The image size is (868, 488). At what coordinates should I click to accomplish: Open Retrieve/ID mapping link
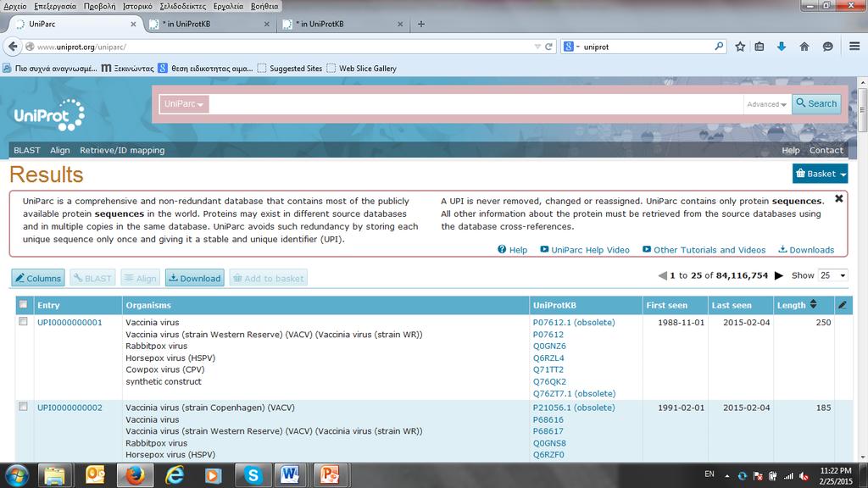tap(122, 150)
